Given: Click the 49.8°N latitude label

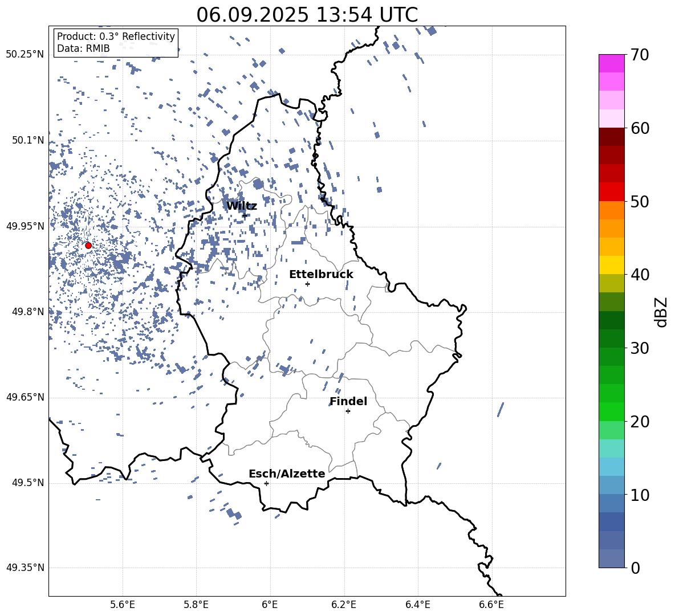Looking at the screenshot, I should tap(28, 312).
